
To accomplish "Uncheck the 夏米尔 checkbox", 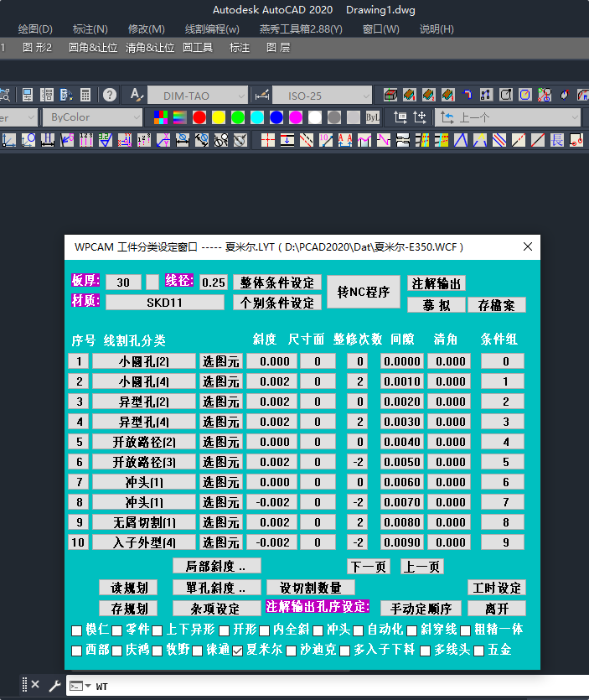I will [238, 651].
